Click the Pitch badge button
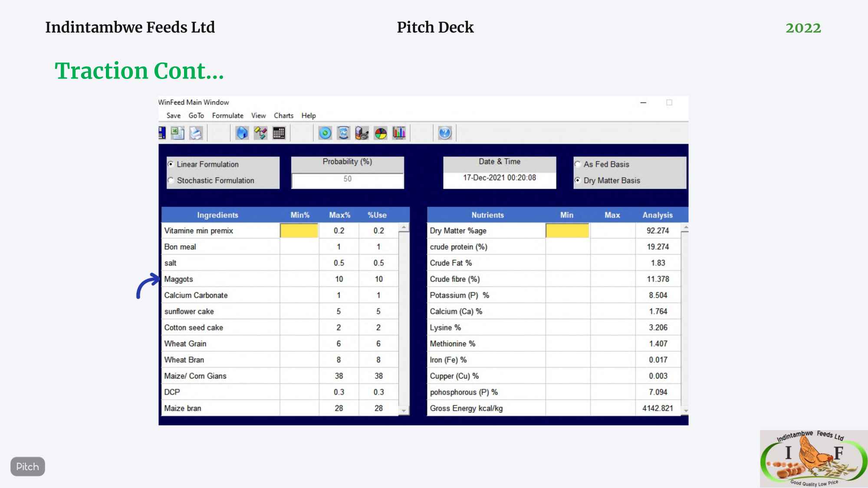The height and width of the screenshot is (488, 868). [x=28, y=467]
